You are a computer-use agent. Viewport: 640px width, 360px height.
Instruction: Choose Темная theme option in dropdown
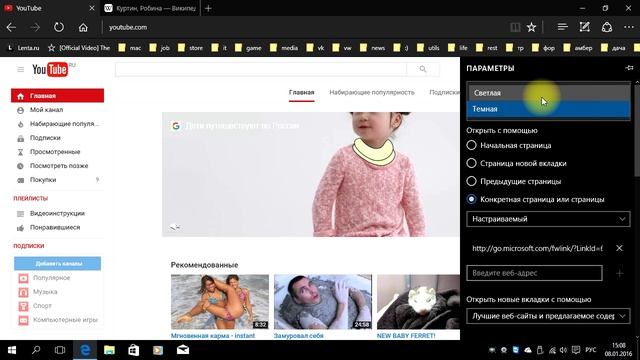(x=549, y=109)
